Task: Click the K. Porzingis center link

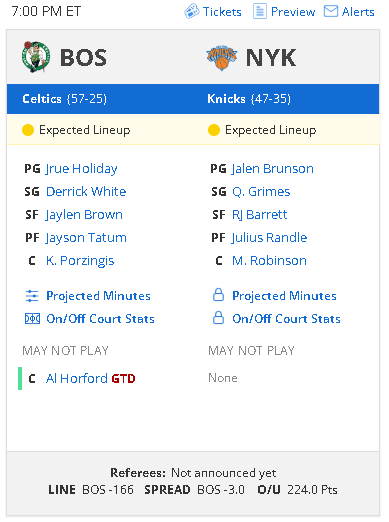Action: pyautogui.click(x=80, y=261)
